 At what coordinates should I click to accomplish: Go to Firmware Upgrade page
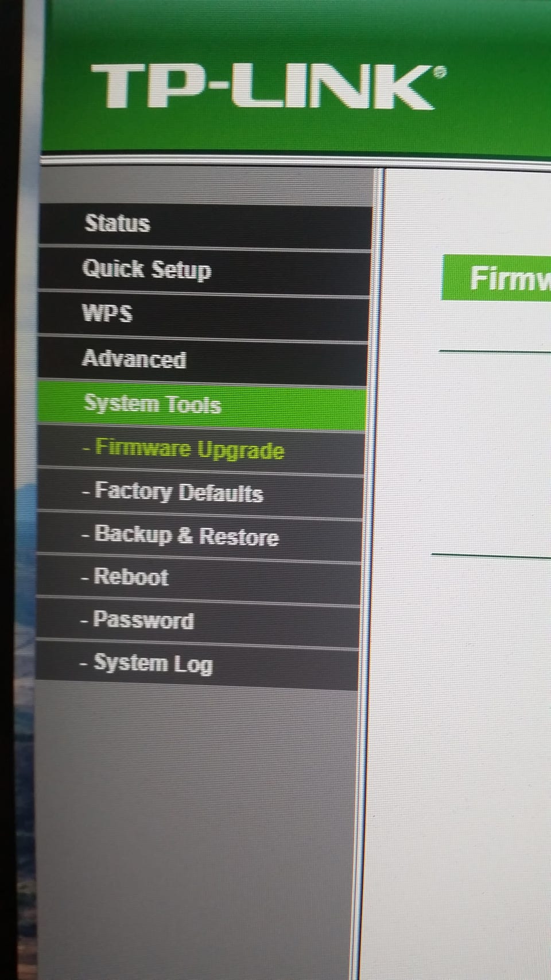pyautogui.click(x=201, y=451)
